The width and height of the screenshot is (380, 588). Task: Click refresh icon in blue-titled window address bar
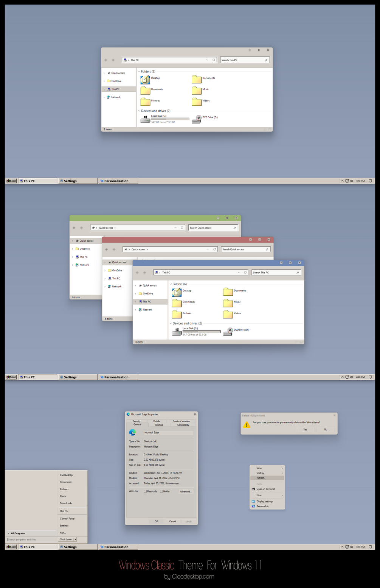(x=245, y=272)
